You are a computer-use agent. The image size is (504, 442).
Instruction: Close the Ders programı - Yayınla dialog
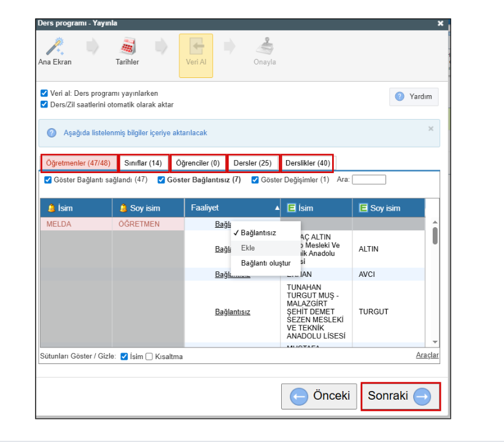pyautogui.click(x=440, y=23)
